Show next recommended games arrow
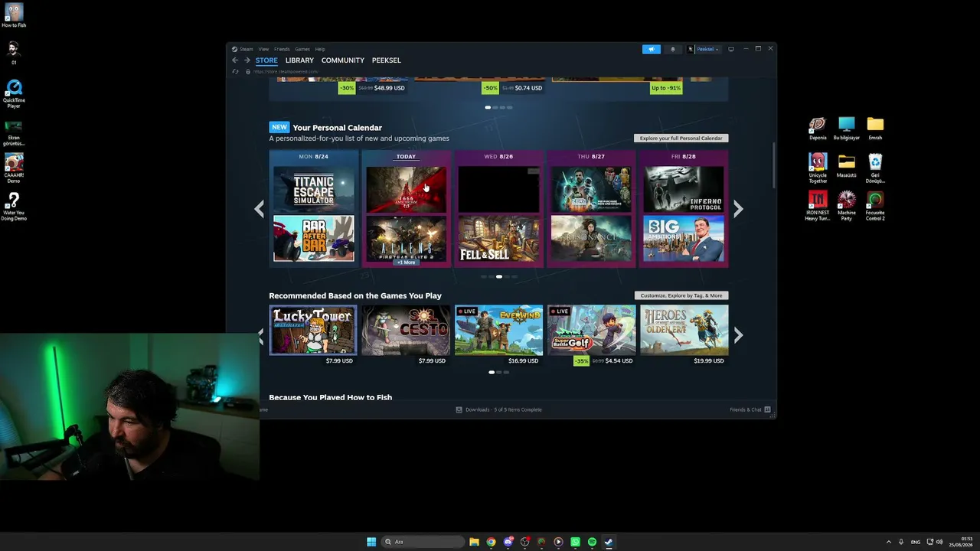 [738, 335]
